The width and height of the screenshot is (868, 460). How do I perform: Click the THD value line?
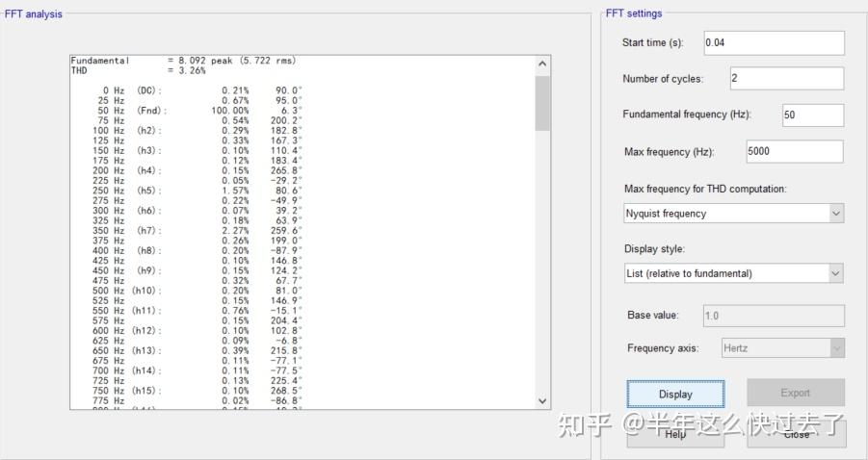click(139, 71)
